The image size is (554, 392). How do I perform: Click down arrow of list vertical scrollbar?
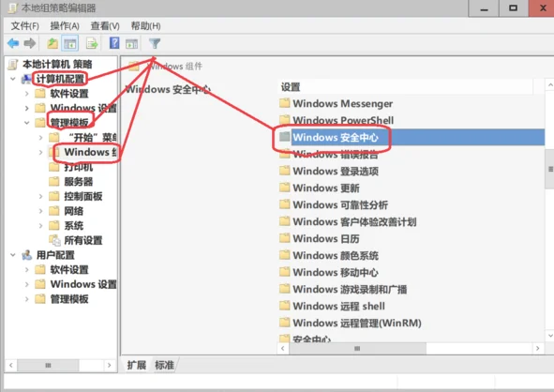pos(549,335)
